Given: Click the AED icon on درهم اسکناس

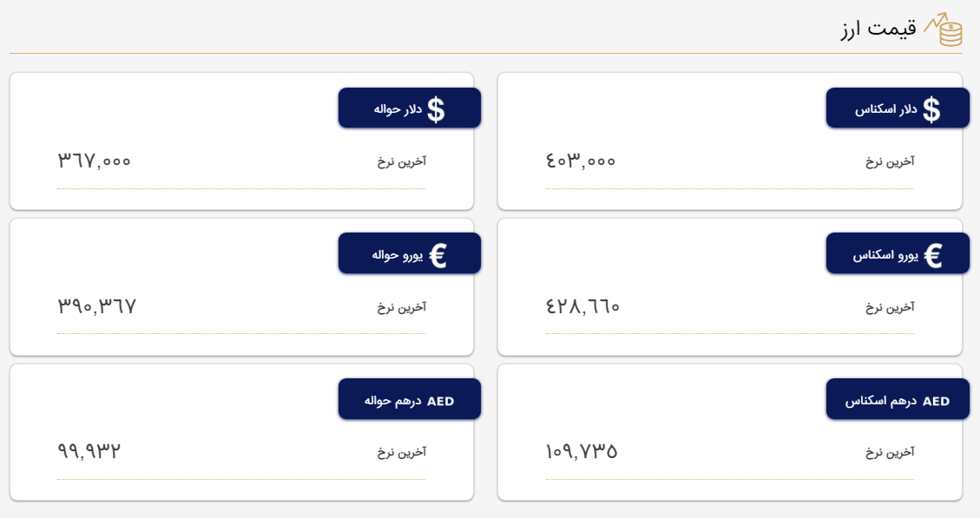Looking at the screenshot, I should [936, 401].
